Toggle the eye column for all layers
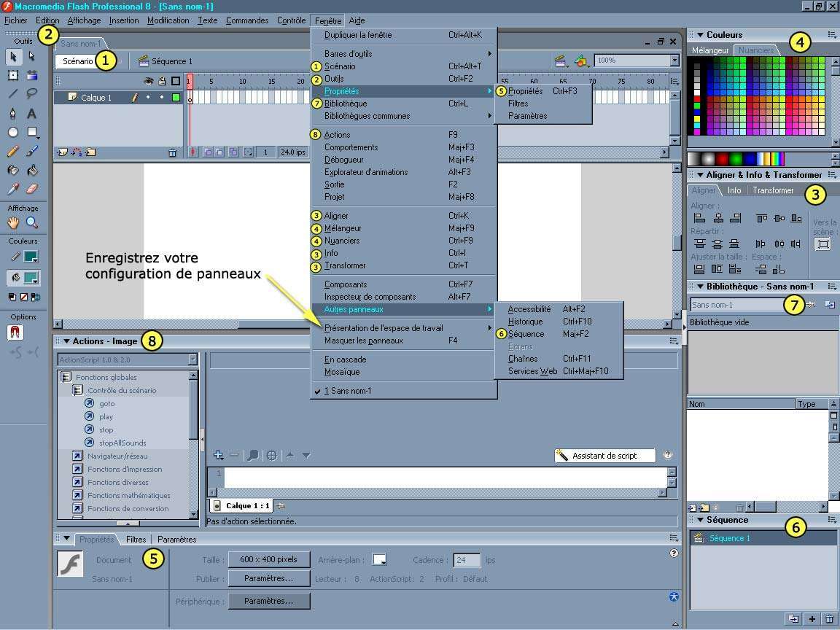The width and height of the screenshot is (840, 630). 149,81
